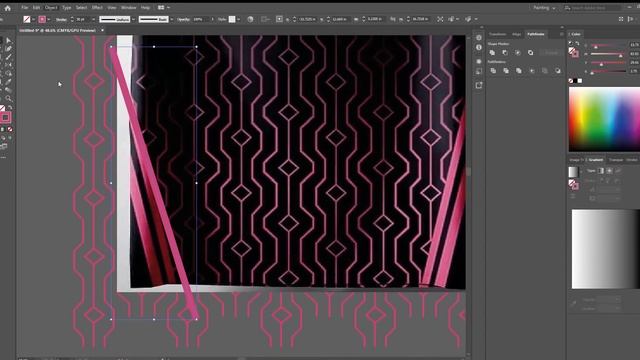Click the Expand button in Pathfinder
Image resolution: width=640 pixels, height=360 pixels.
pyautogui.click(x=551, y=53)
